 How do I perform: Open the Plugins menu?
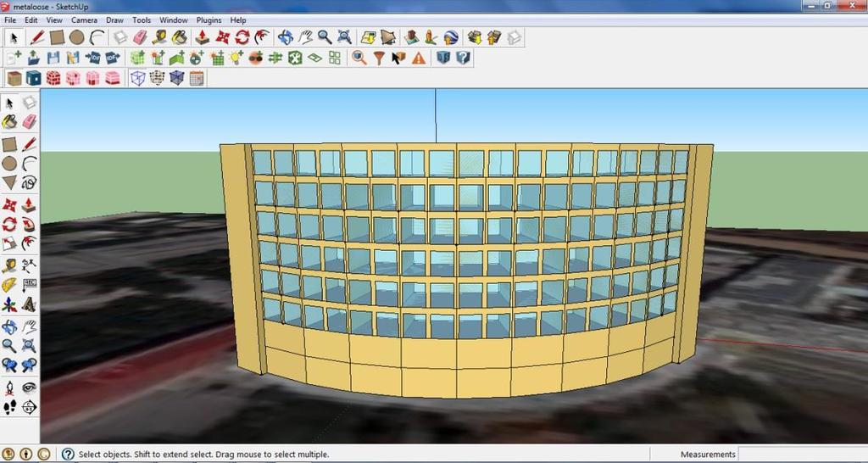209,20
